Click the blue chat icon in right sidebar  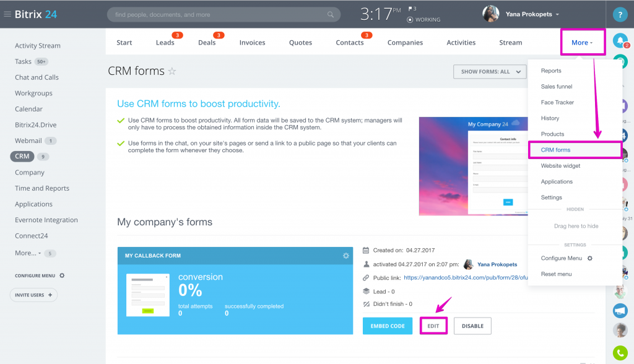click(620, 311)
